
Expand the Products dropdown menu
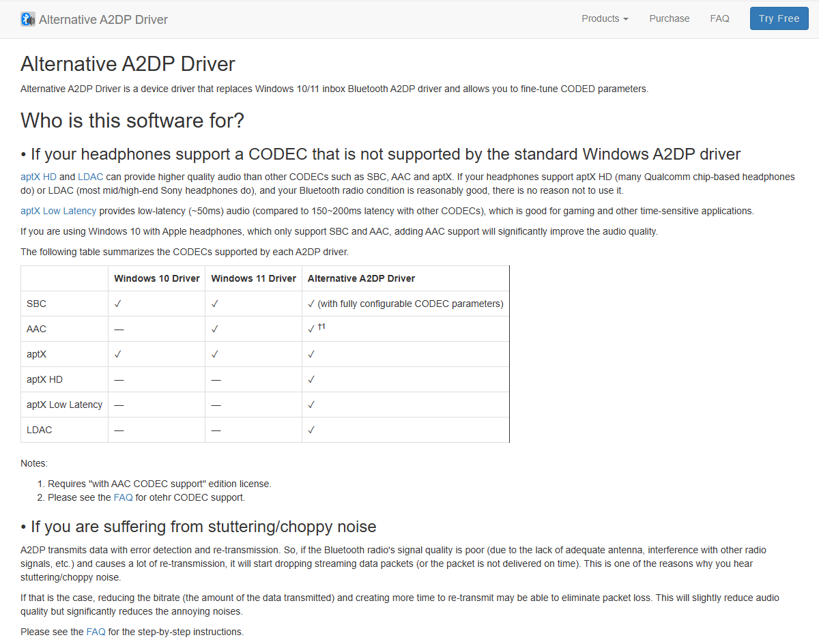(605, 18)
